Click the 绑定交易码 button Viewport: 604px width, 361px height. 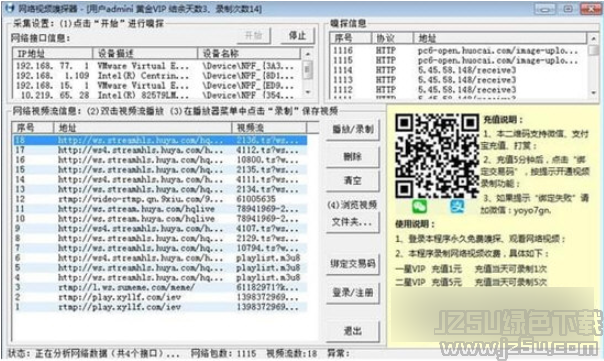point(352,264)
